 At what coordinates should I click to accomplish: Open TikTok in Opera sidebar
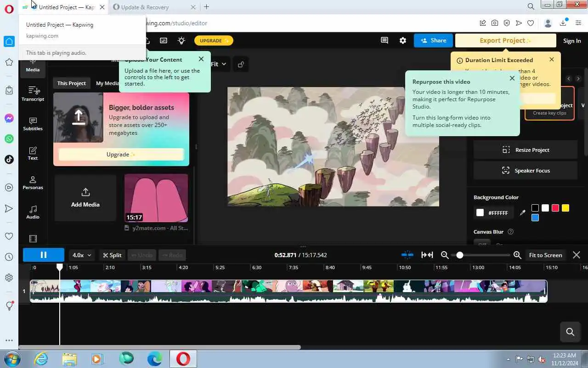[x=9, y=160]
